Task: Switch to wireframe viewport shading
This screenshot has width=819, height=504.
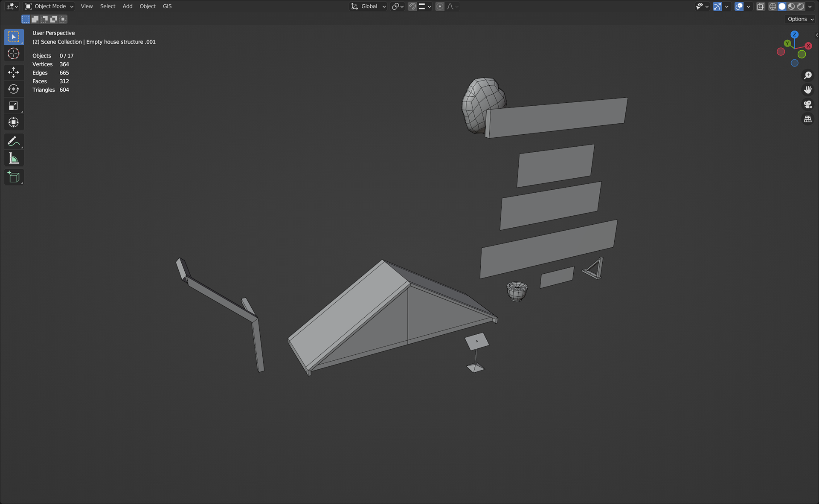Action: 773,6
